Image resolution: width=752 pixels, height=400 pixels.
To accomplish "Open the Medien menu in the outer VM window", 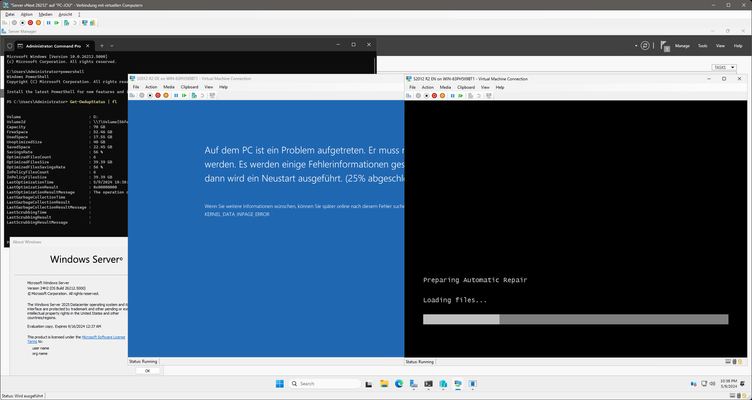I will tap(46, 14).
